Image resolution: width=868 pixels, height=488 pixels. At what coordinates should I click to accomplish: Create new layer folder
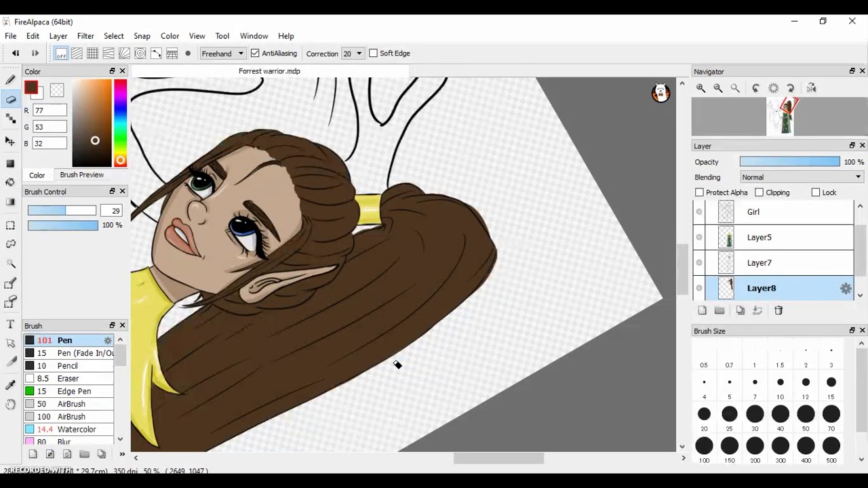point(719,310)
